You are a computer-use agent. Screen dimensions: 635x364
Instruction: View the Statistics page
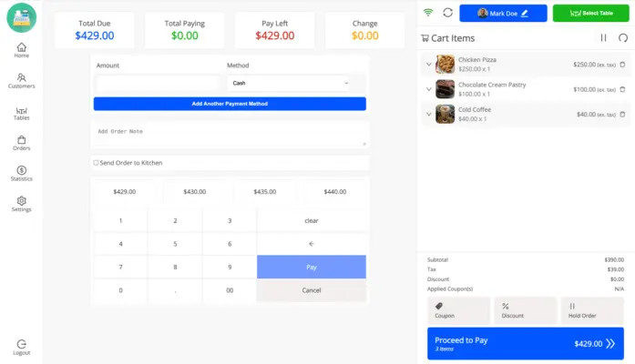pos(22,174)
